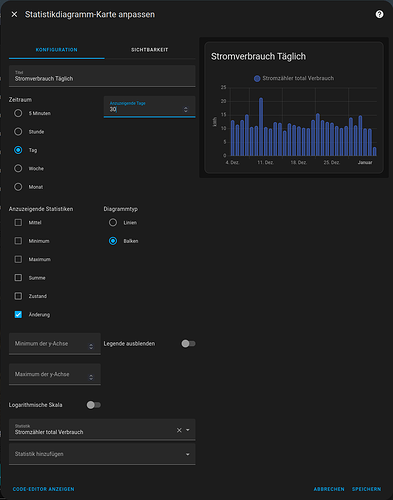Screen dimensions: 393x500
Task: Click the Minimum der y-Achse field
Action: (x=55, y=344)
